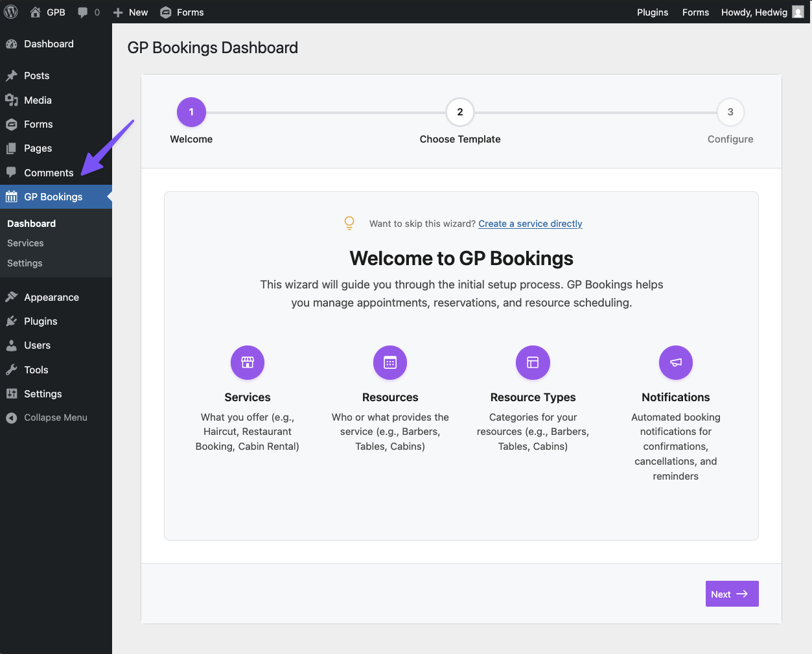Click the comment count 0 in admin bar
The width and height of the screenshot is (812, 654).
(x=97, y=12)
